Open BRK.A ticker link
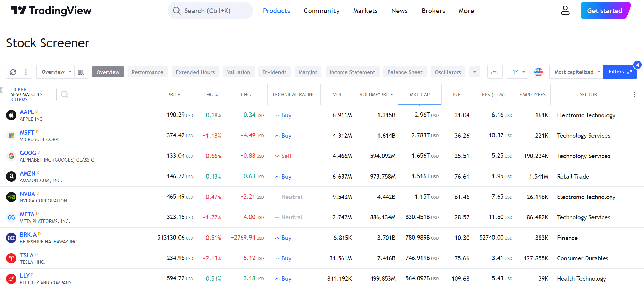 click(28, 235)
